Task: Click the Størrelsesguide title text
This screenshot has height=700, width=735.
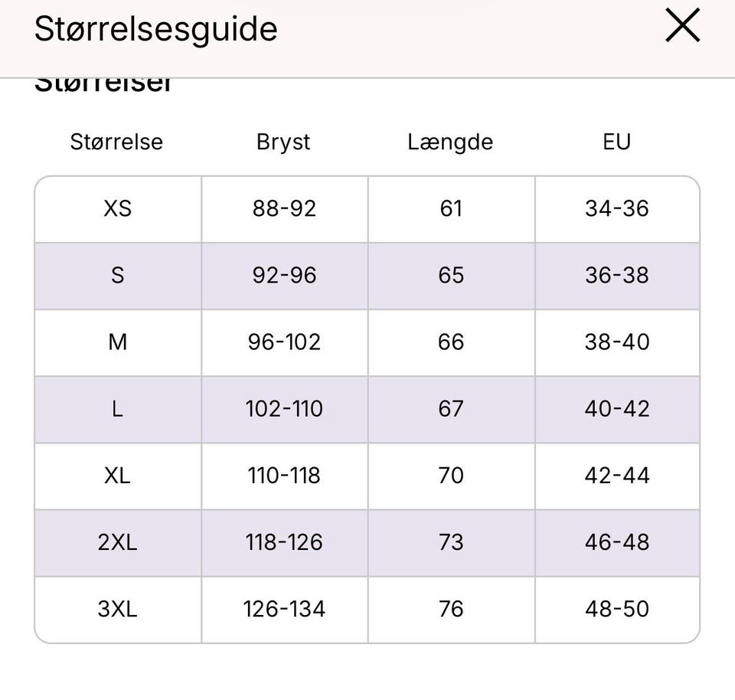Action: (155, 29)
